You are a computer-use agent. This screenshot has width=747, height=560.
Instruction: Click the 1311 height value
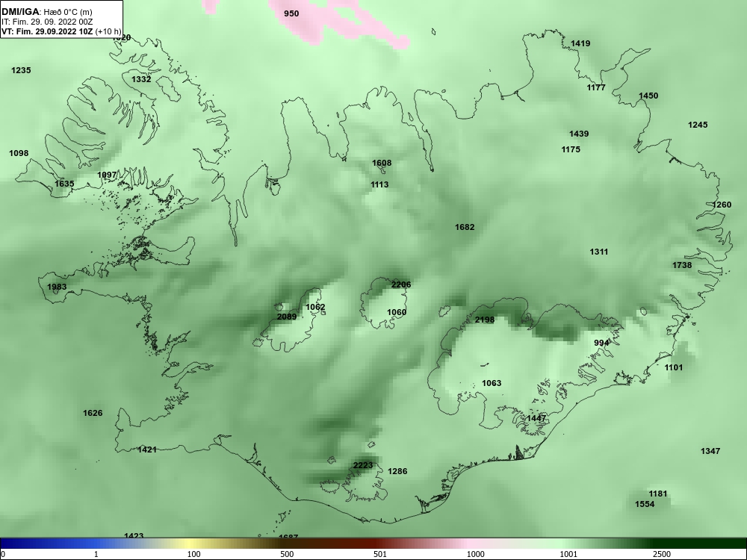point(599,252)
